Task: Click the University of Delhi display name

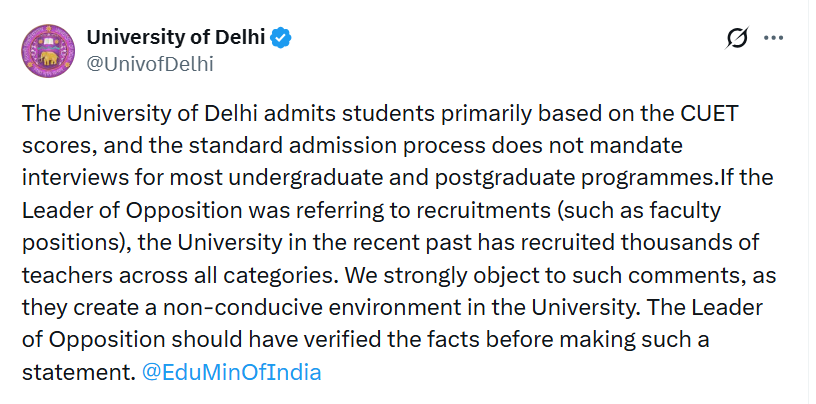Action: (176, 39)
